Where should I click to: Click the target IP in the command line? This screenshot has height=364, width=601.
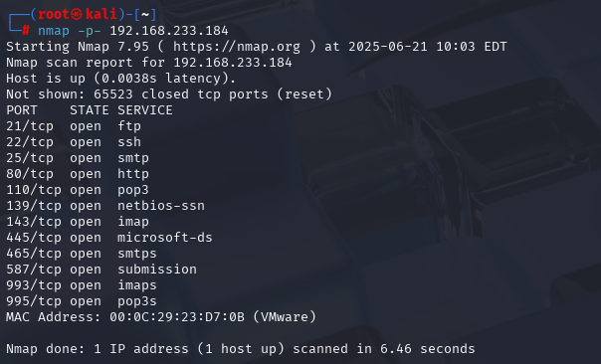tap(169, 31)
